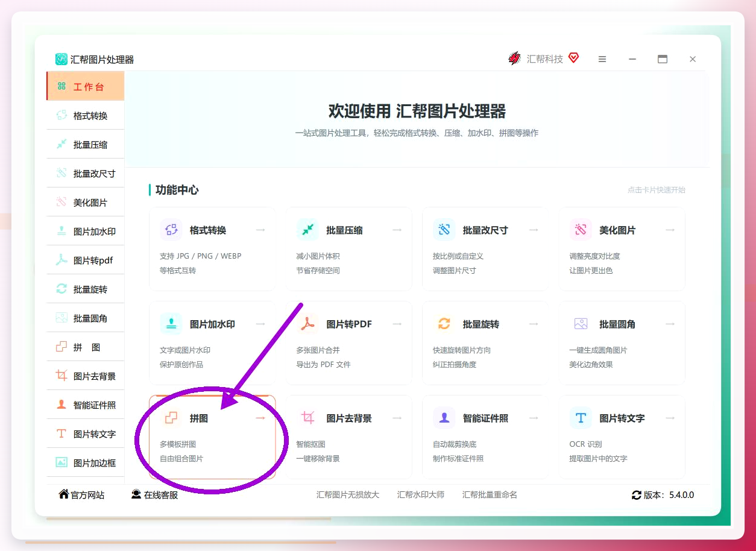
Task: Open 汇帮批量重命名 link
Action: pos(490,494)
